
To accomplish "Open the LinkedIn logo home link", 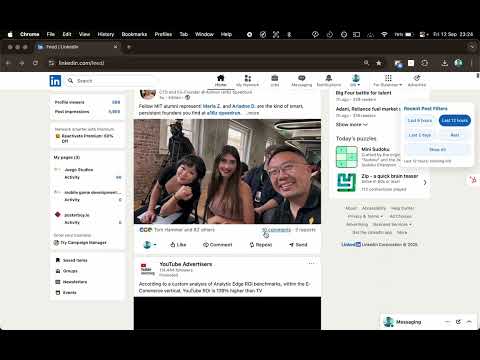I will click(55, 81).
